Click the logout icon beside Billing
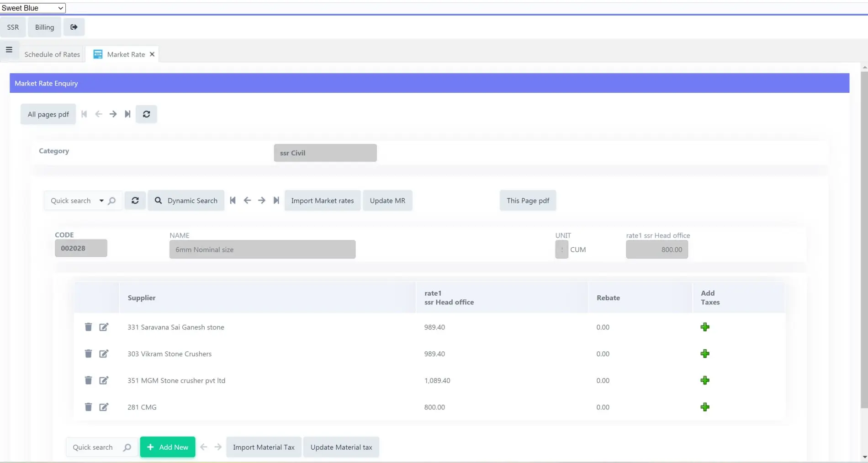 (x=74, y=27)
